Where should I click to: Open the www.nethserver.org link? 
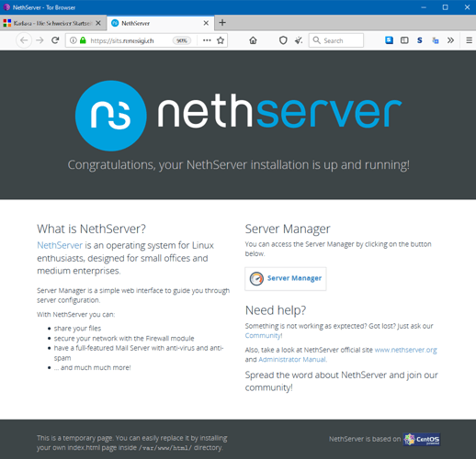(405, 350)
